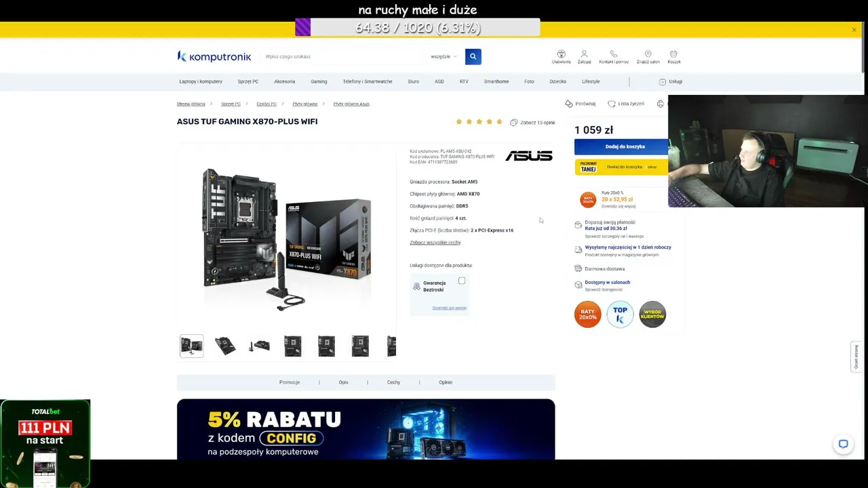Open Zobacz wszystkie cechy link

435,243
